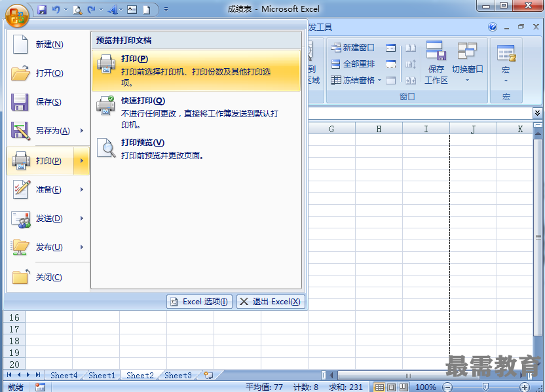Open the 切换窗口 dropdown
The width and height of the screenshot is (545, 392).
(x=468, y=63)
